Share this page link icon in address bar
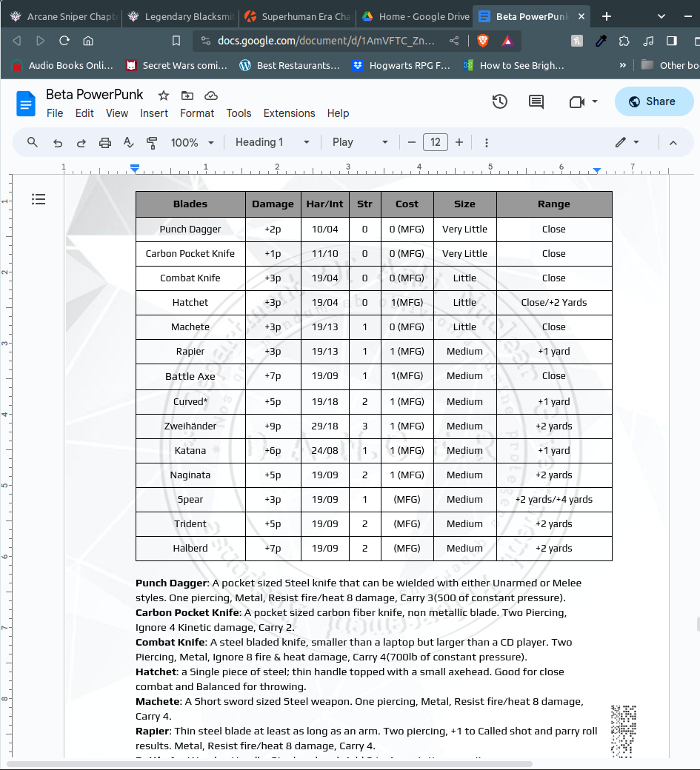700x770 pixels. [x=454, y=41]
